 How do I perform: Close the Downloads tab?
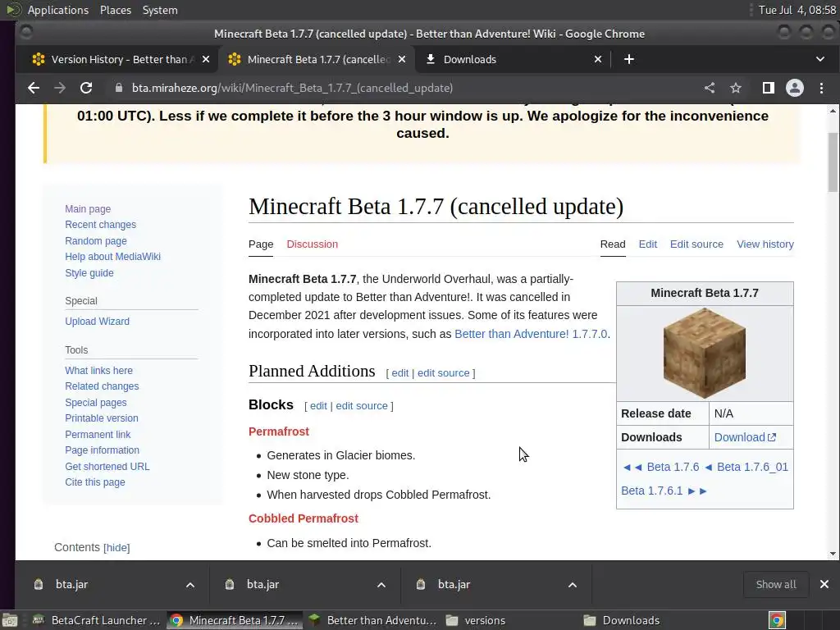coord(598,59)
